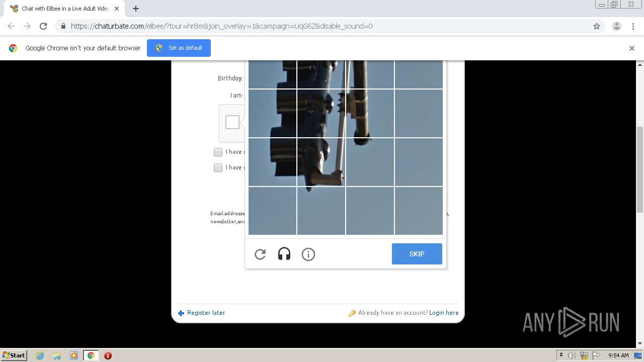This screenshot has height=362, width=644.
Task: Focus the address bar URL
Action: point(221,26)
